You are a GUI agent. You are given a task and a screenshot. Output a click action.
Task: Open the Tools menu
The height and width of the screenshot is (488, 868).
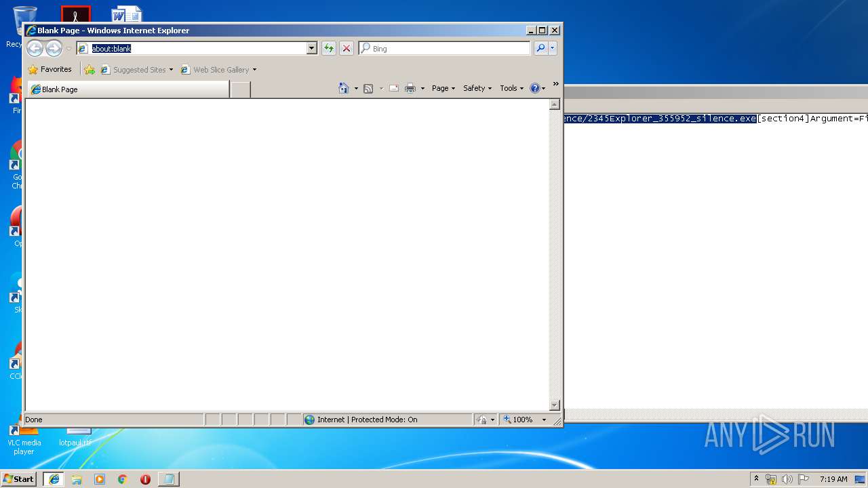[512, 88]
